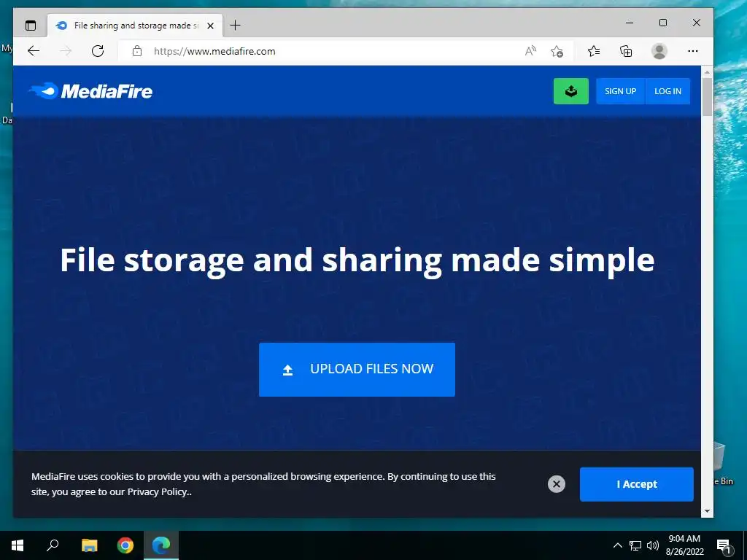Show hidden system tray icons
Screen dimensions: 747x560
(x=617, y=545)
